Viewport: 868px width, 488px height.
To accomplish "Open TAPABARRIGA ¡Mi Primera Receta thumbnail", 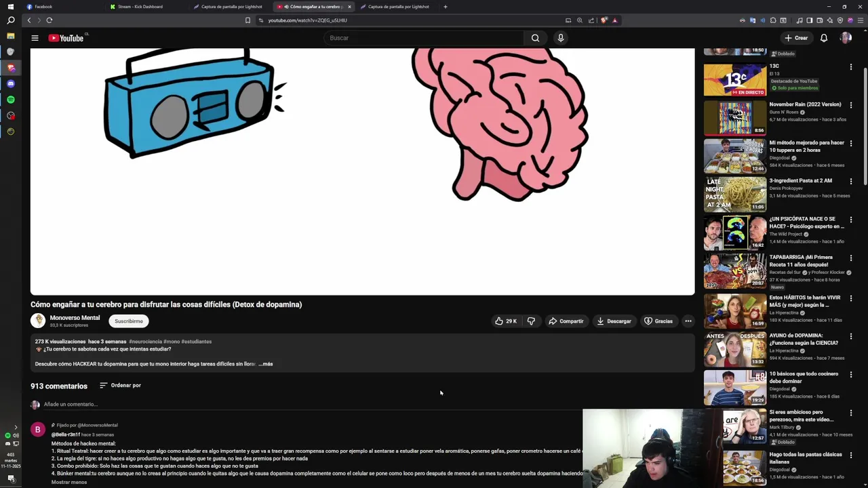I will coord(735,270).
